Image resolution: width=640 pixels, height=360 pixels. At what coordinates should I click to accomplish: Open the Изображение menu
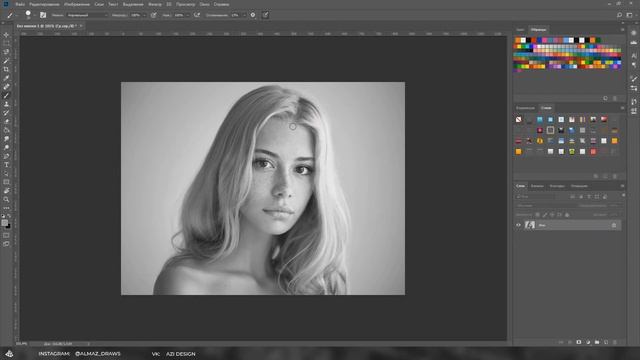77,4
